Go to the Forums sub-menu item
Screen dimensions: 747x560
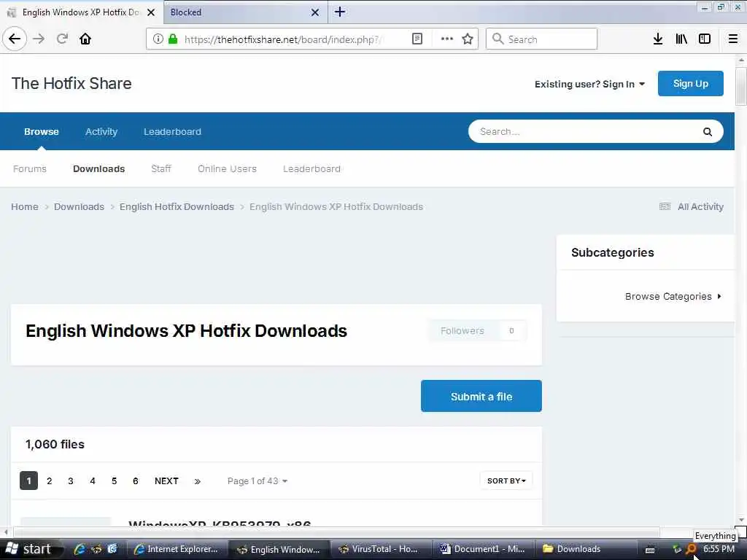[29, 168]
